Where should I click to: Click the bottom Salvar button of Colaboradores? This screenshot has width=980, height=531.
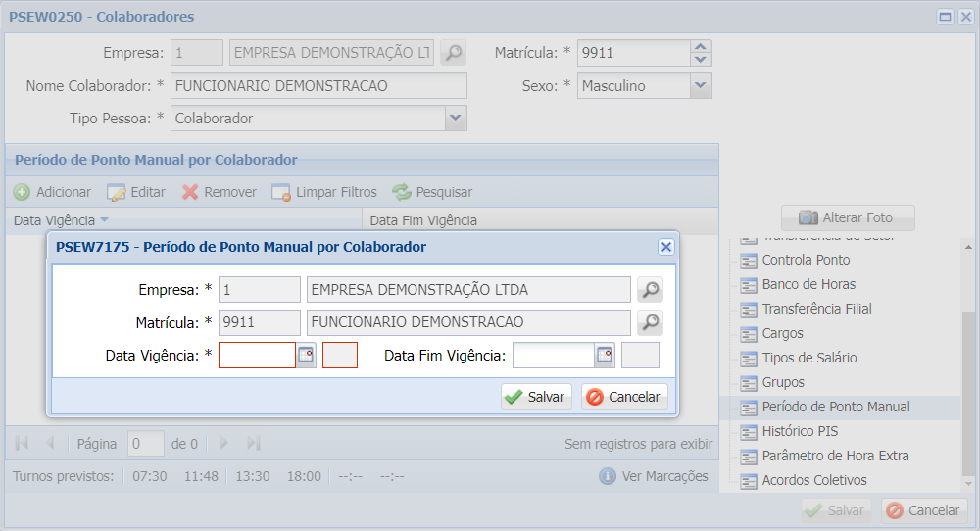click(837, 510)
